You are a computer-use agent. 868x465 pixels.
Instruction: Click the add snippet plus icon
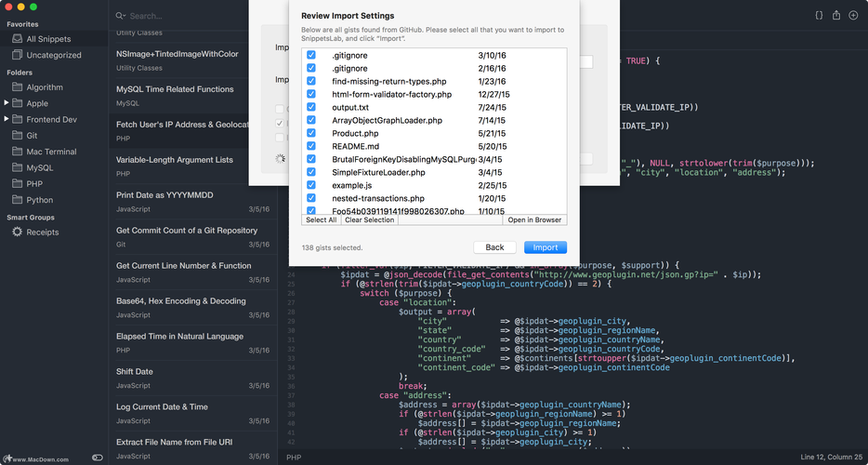click(853, 16)
